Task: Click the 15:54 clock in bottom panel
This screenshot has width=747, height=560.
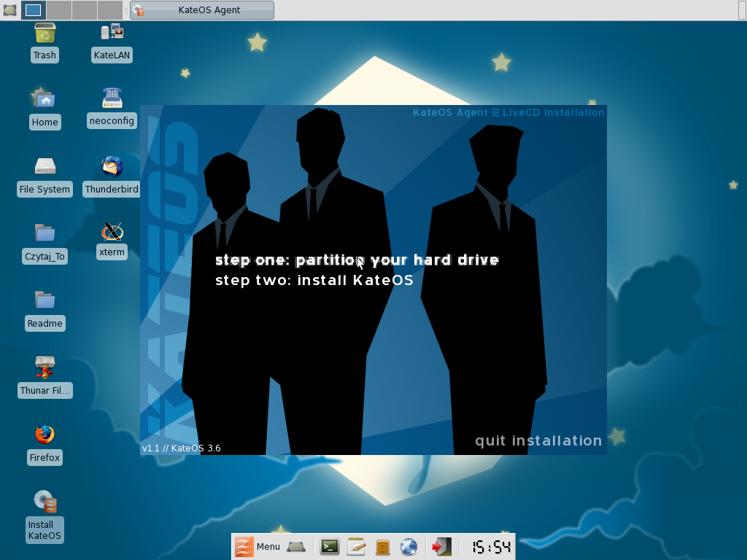Action: tap(491, 547)
